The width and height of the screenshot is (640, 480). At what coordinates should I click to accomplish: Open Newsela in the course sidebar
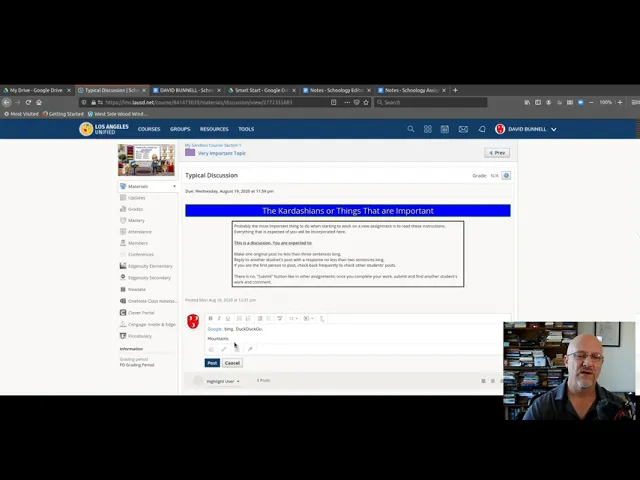coord(136,289)
